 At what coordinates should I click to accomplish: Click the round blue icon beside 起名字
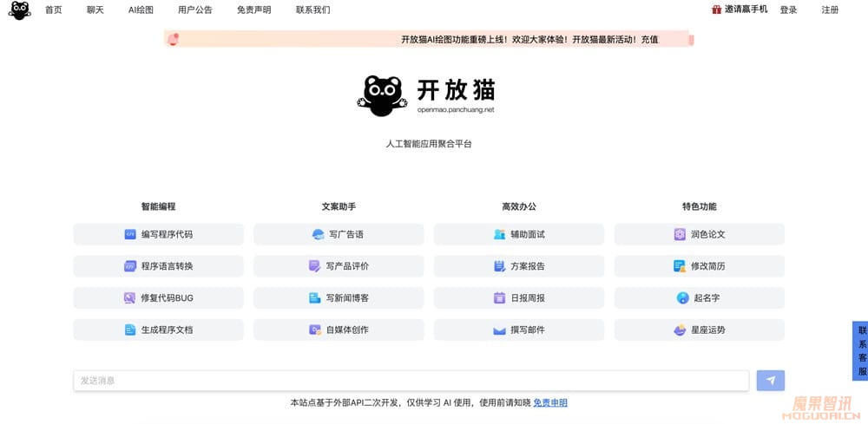click(682, 298)
